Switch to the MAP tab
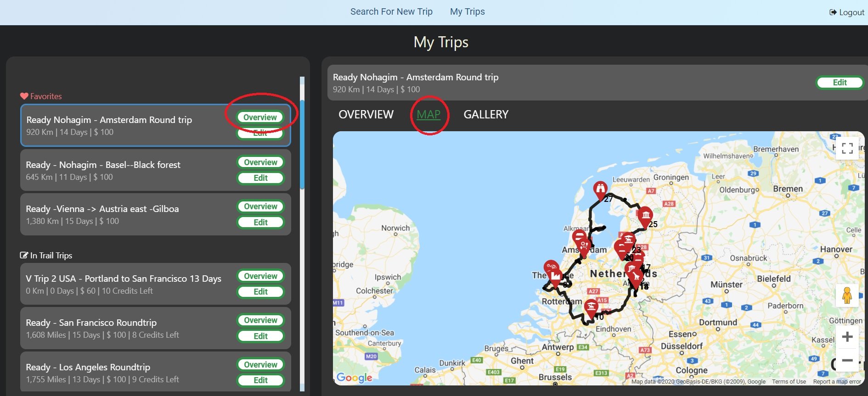 (428, 114)
